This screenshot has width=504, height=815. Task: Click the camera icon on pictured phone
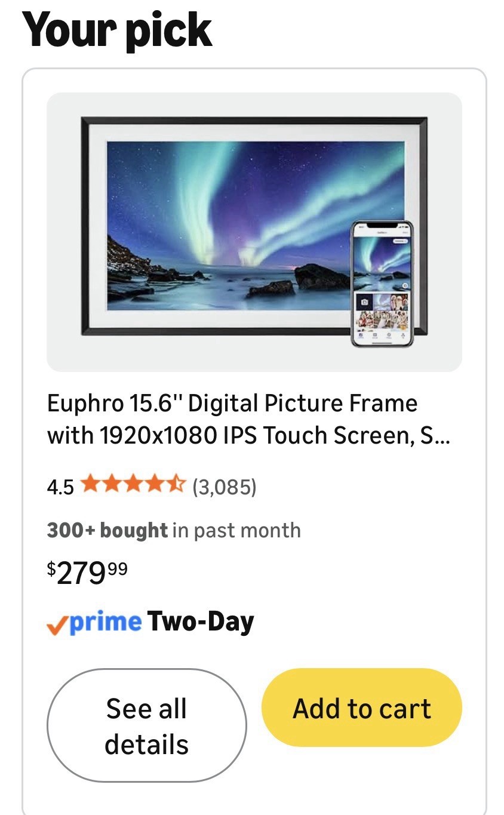coord(364,303)
